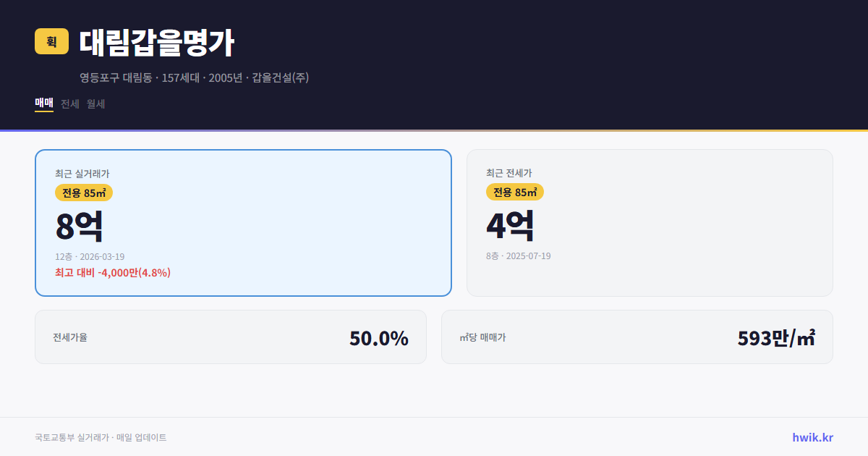This screenshot has height=456, width=868.
Task: Click the 8억 price figure
Action: (78, 224)
